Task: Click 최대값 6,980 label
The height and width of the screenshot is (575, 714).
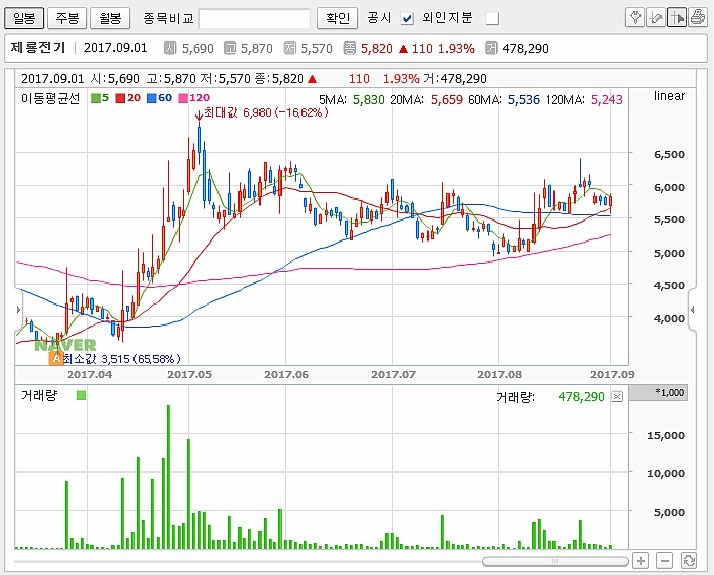Action: 266,112
